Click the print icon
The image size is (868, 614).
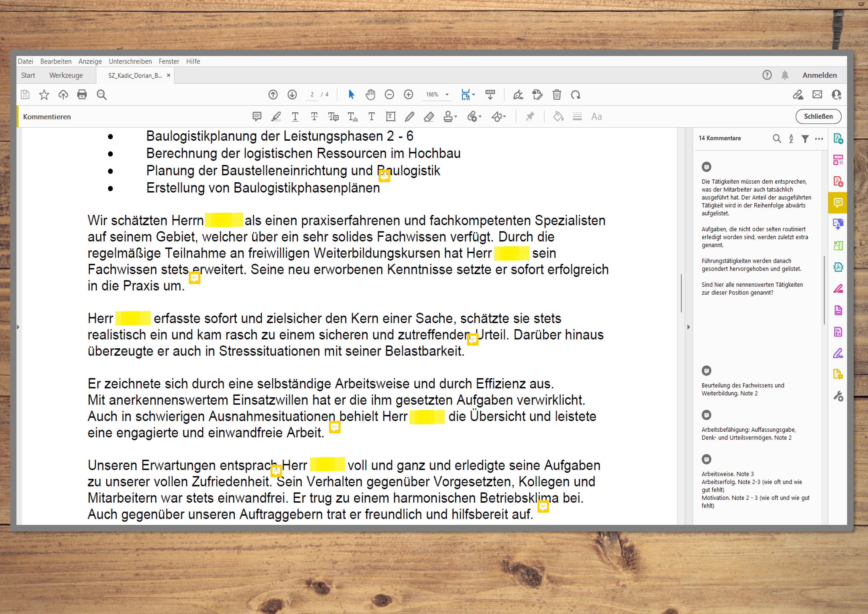coord(82,94)
